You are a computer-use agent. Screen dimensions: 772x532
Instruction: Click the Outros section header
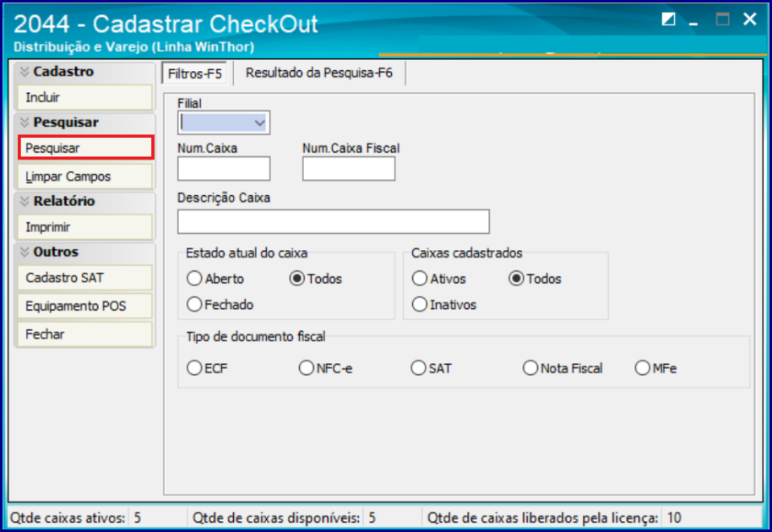click(x=84, y=252)
